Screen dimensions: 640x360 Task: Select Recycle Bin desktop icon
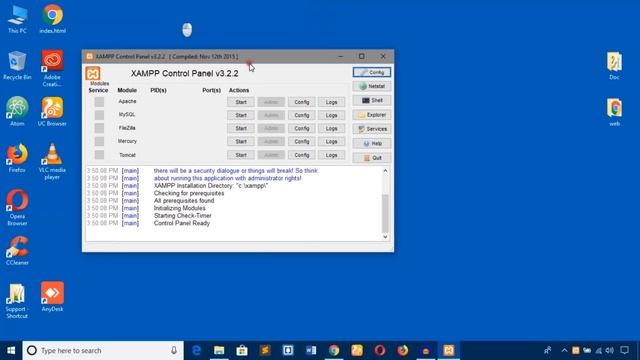click(17, 65)
